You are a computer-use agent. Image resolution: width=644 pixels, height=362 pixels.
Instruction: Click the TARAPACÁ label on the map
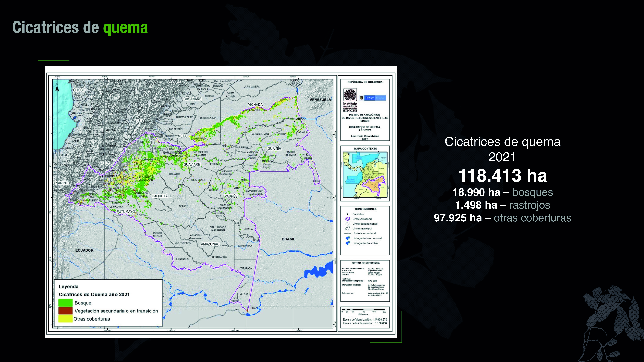click(246, 269)
